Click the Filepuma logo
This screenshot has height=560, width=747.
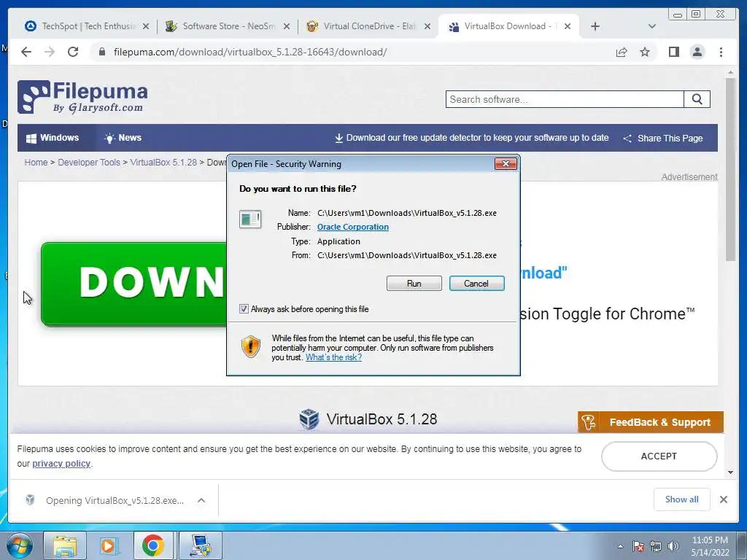pyautogui.click(x=82, y=97)
